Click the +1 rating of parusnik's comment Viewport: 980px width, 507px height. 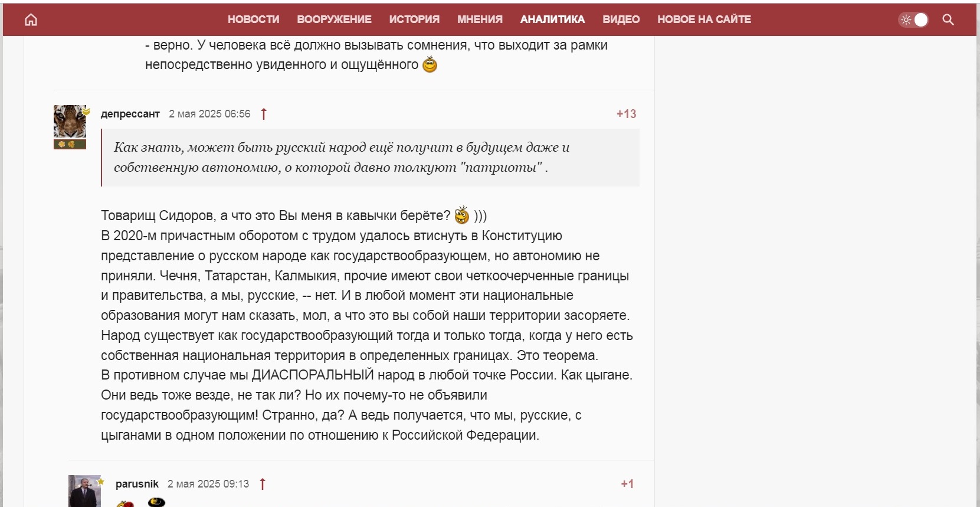point(627,484)
